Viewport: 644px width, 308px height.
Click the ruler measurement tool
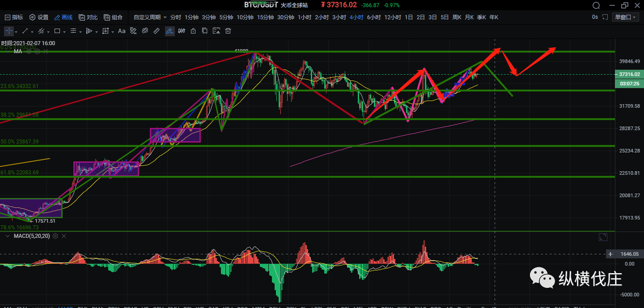coord(157,31)
